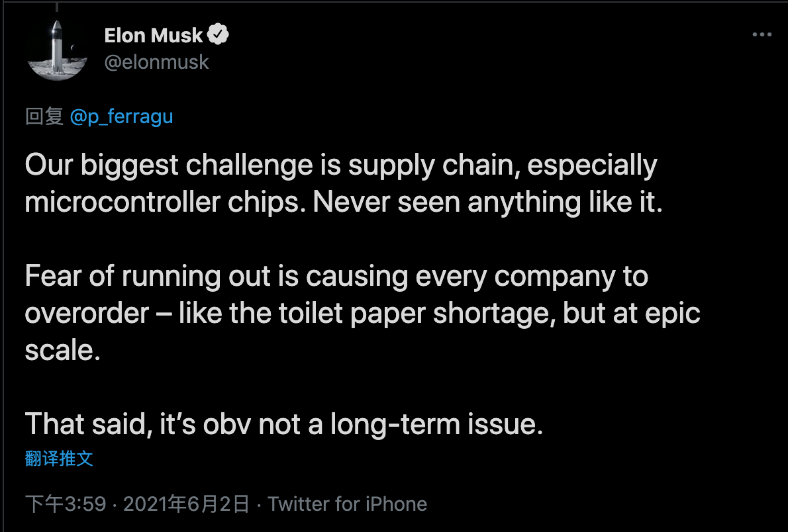Click the 回复 reply label
The height and width of the screenshot is (532, 788).
44,116
